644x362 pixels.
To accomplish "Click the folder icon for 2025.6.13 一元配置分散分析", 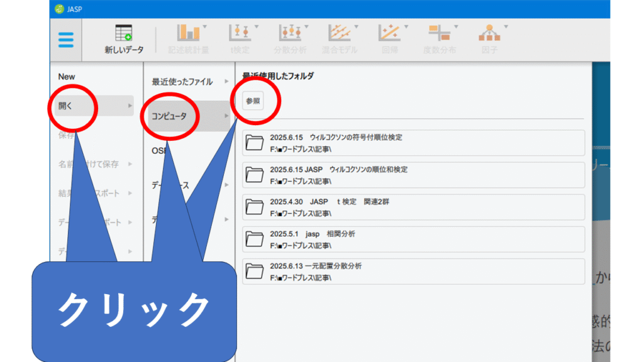I will click(254, 271).
